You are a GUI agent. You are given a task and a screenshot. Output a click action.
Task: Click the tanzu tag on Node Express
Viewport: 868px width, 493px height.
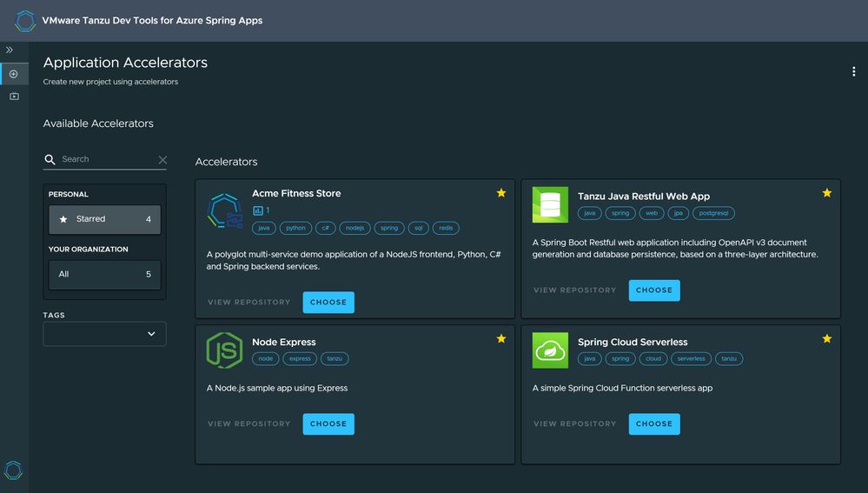(x=335, y=359)
